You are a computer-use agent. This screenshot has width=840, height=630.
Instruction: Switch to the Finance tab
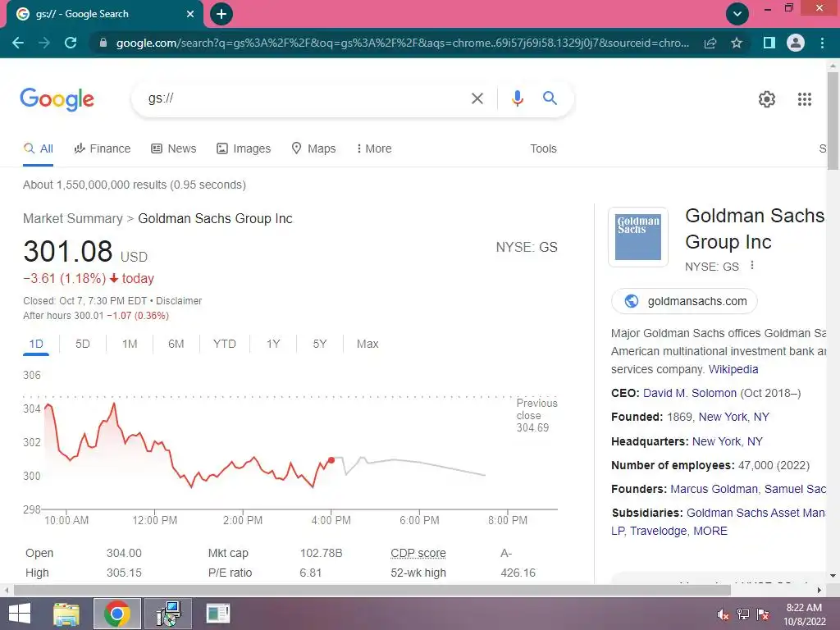103,149
